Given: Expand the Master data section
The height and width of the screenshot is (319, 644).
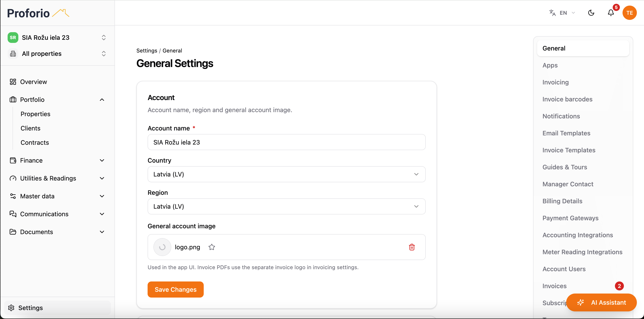Looking at the screenshot, I should click(102, 196).
